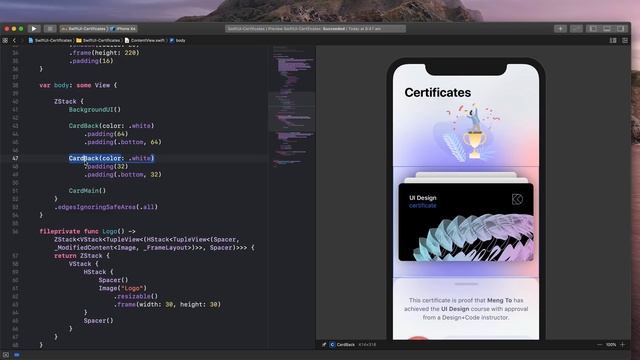The height and width of the screenshot is (360, 640).
Task: Select SwiftUI-Certificates folder in jump bar
Action: coord(98,40)
